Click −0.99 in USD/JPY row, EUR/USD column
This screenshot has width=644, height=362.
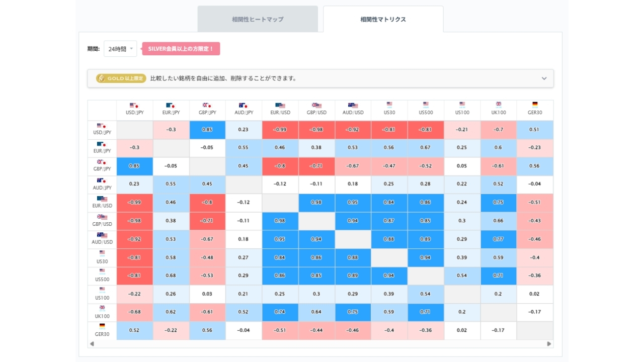(x=280, y=130)
